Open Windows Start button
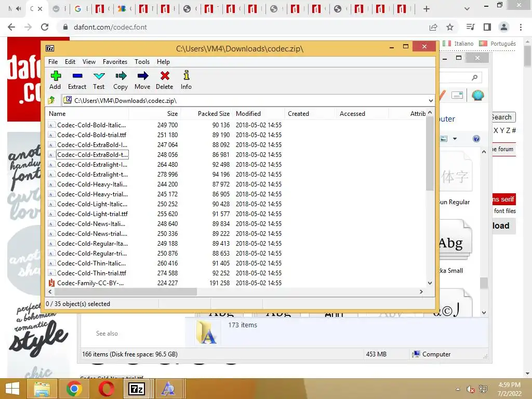Image resolution: width=532 pixels, height=399 pixels. [12, 389]
